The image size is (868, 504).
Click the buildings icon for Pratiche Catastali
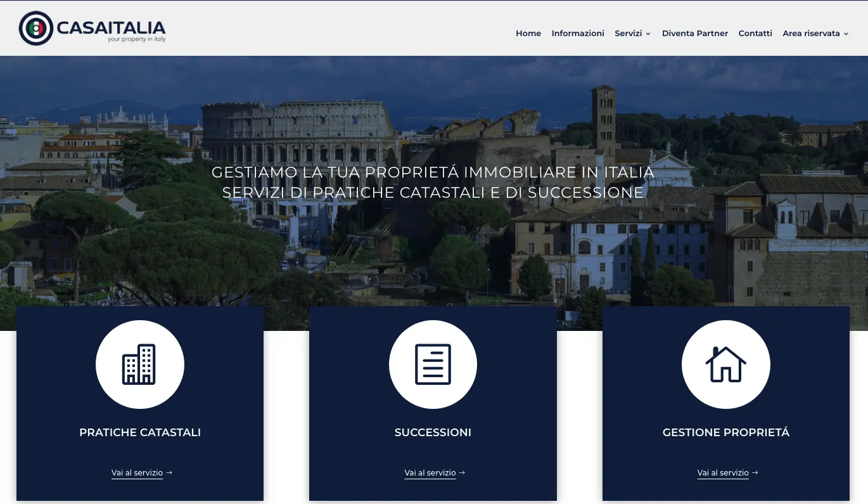pos(139,365)
